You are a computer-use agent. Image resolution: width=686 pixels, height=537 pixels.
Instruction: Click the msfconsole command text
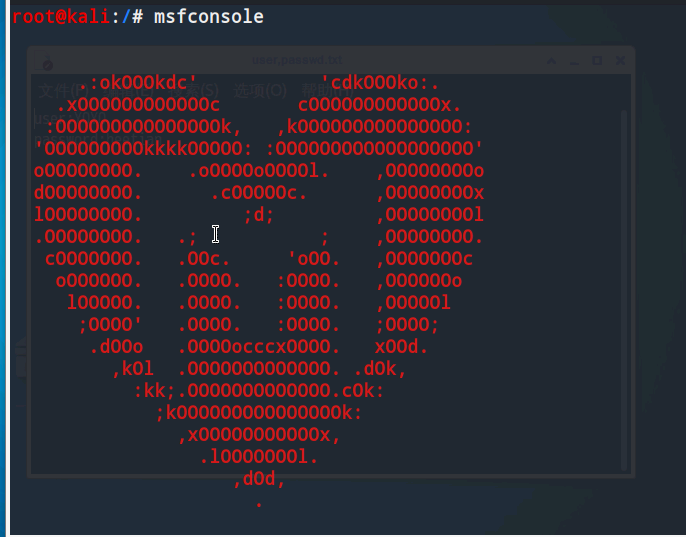pyautogui.click(x=209, y=17)
